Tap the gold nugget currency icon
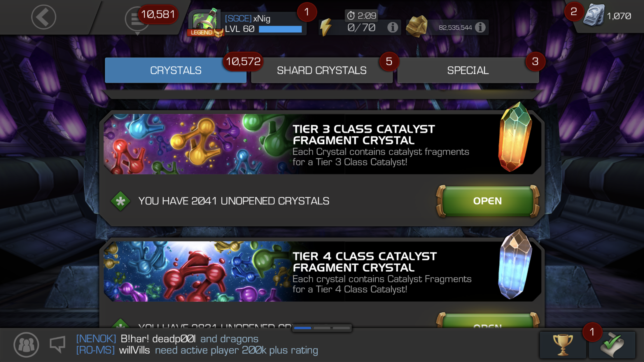The width and height of the screenshot is (644, 362). [417, 26]
